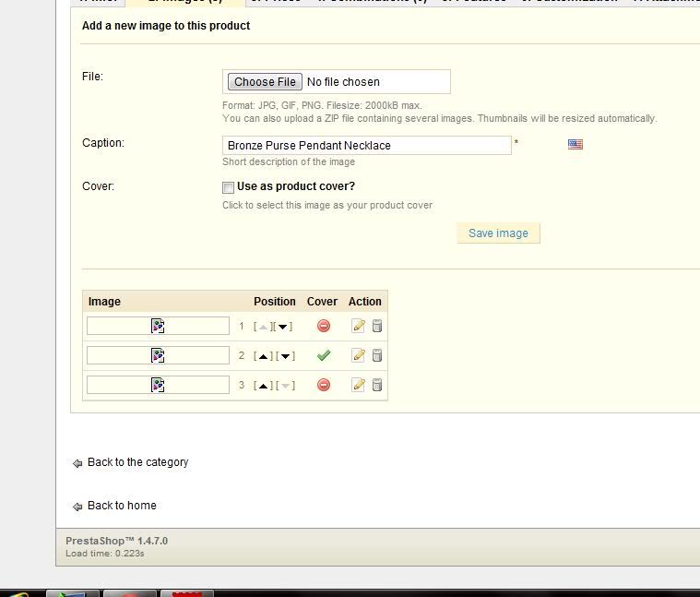
Task: Move image 2 down one position
Action: pos(285,356)
